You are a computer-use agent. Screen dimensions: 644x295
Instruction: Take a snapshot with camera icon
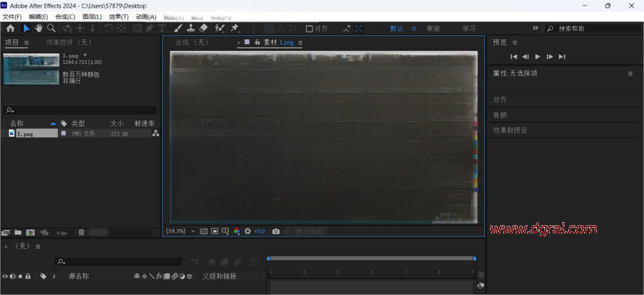pyautogui.click(x=275, y=231)
